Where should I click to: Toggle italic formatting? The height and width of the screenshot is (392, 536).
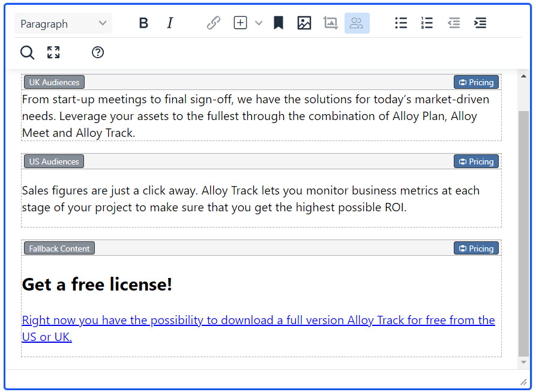[170, 23]
